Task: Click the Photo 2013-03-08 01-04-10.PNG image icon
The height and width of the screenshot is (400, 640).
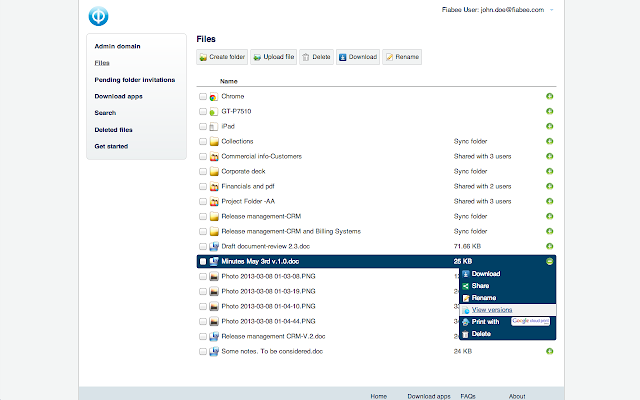Action: [214, 307]
